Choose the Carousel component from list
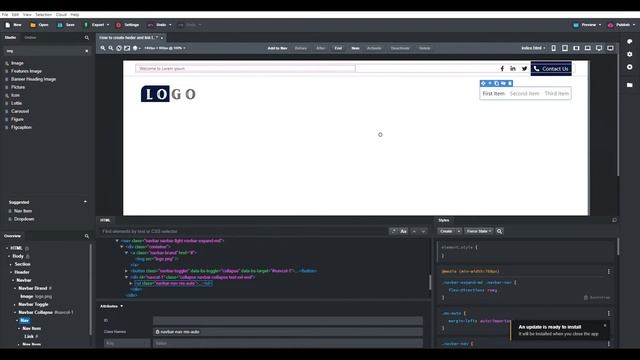This screenshot has width=640, height=360. tap(20, 111)
